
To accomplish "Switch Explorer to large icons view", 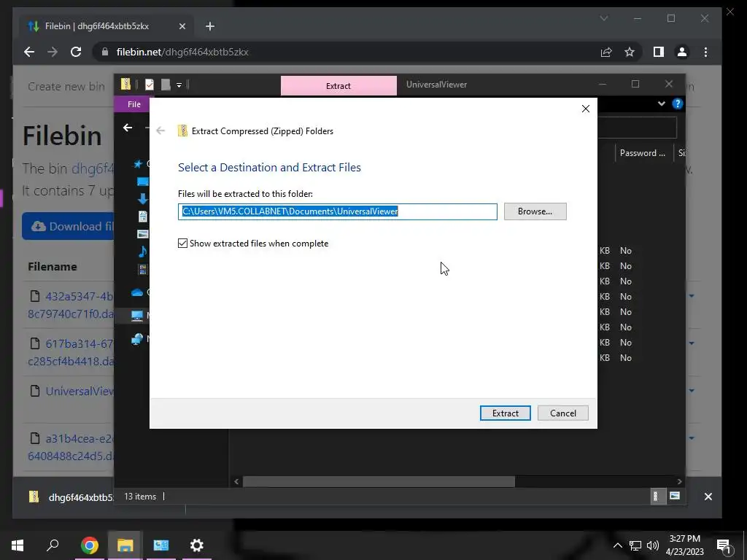I will (x=675, y=496).
